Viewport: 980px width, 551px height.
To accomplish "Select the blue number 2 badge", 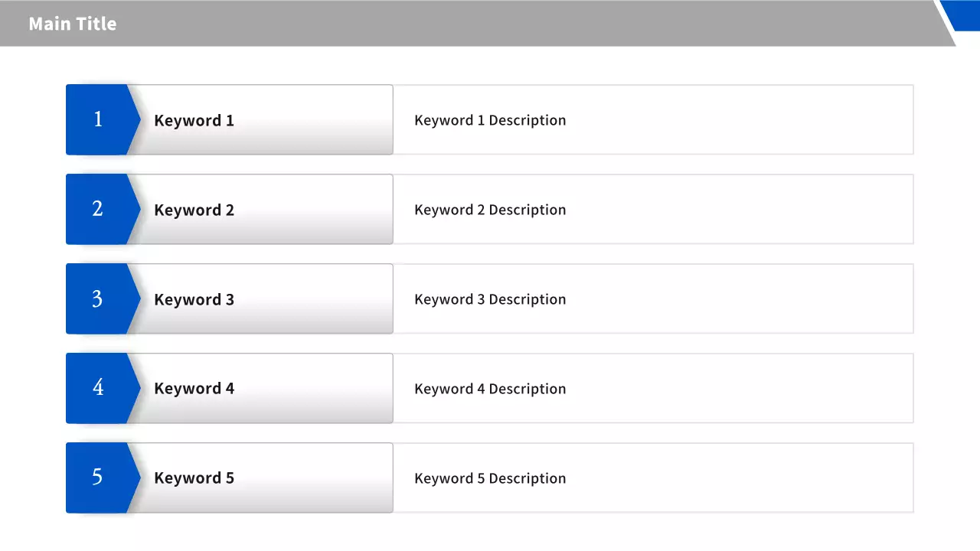I will 100,209.
